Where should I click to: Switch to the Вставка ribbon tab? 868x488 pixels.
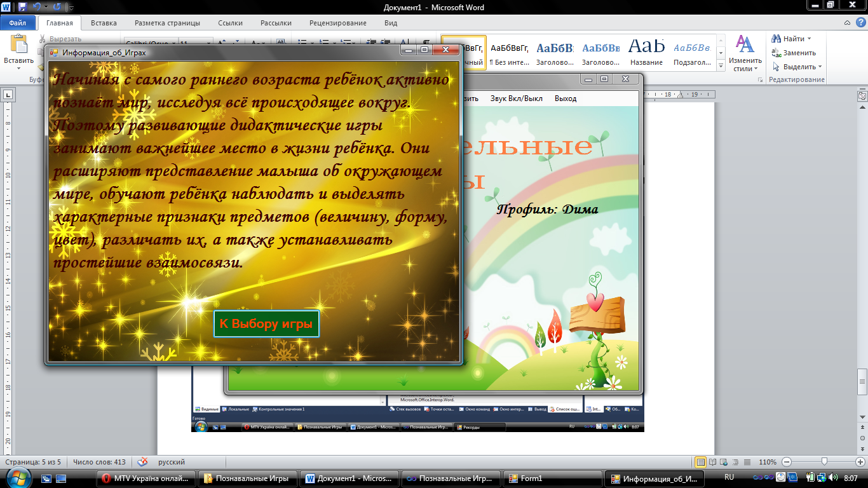click(104, 23)
